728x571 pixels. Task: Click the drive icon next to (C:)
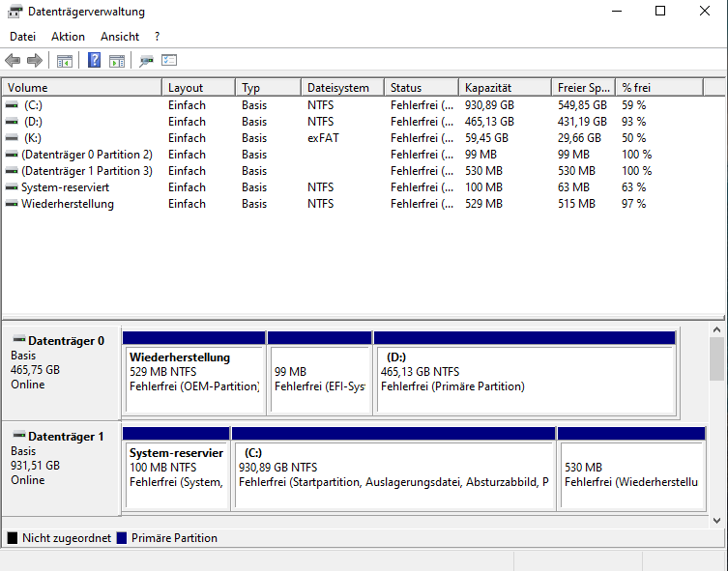(x=12, y=105)
